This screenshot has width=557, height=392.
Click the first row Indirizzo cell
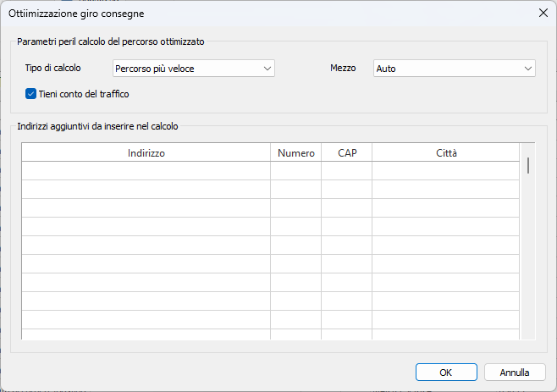(146, 171)
